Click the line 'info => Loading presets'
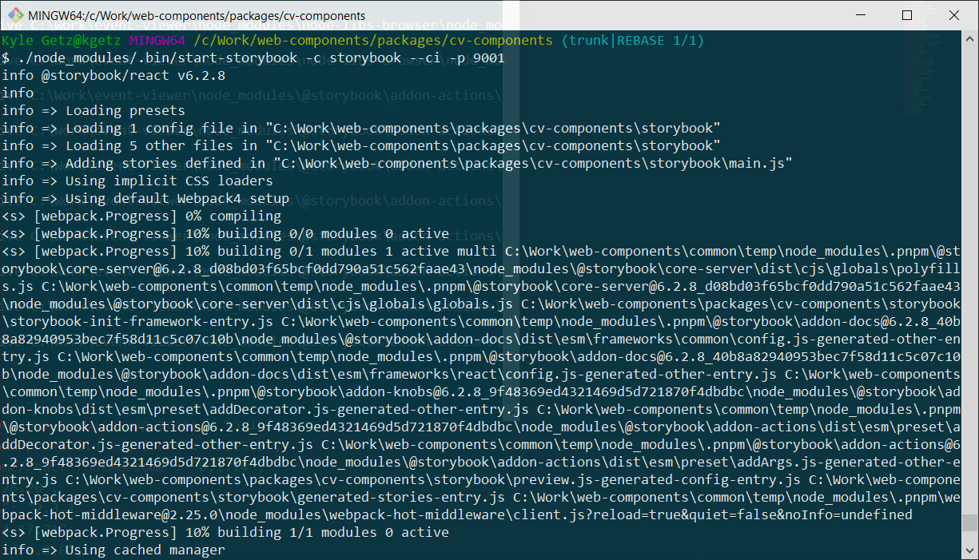The width and height of the screenshot is (979, 560). pos(94,110)
